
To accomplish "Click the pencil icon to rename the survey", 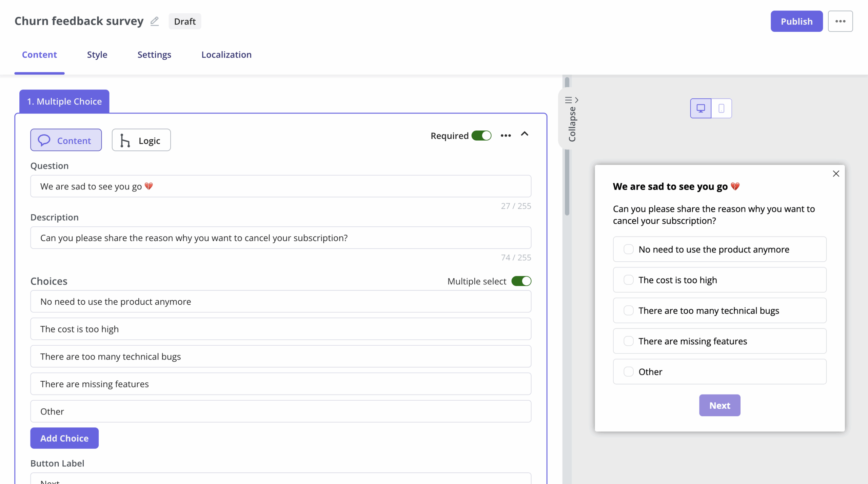I will coord(155,21).
